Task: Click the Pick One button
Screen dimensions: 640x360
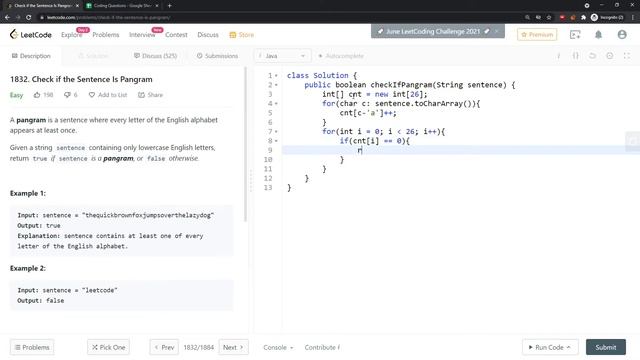Action: [x=108, y=347]
